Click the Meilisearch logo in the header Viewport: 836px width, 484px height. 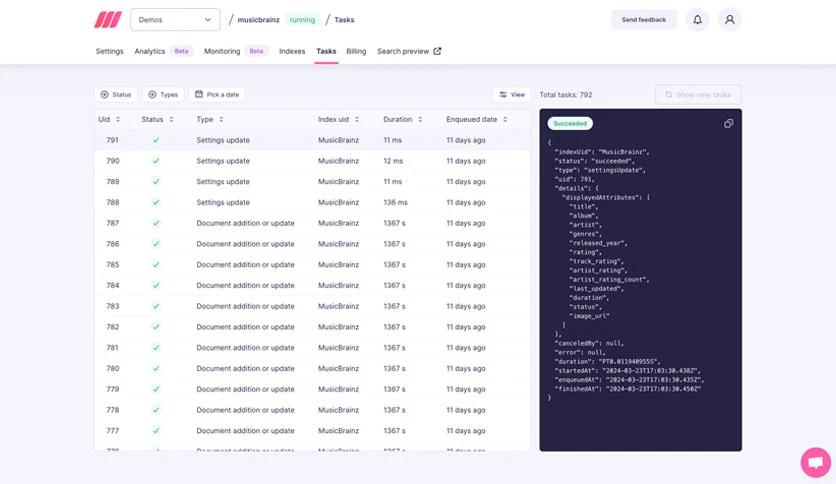click(x=107, y=20)
